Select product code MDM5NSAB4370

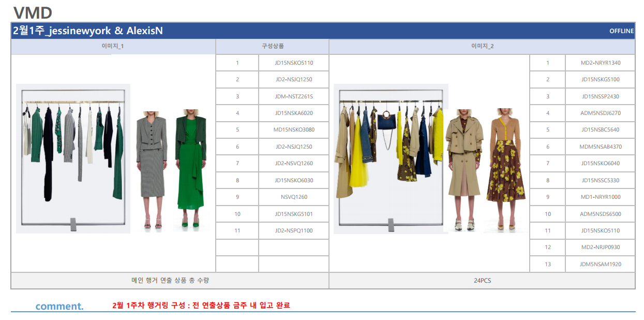pyautogui.click(x=601, y=147)
